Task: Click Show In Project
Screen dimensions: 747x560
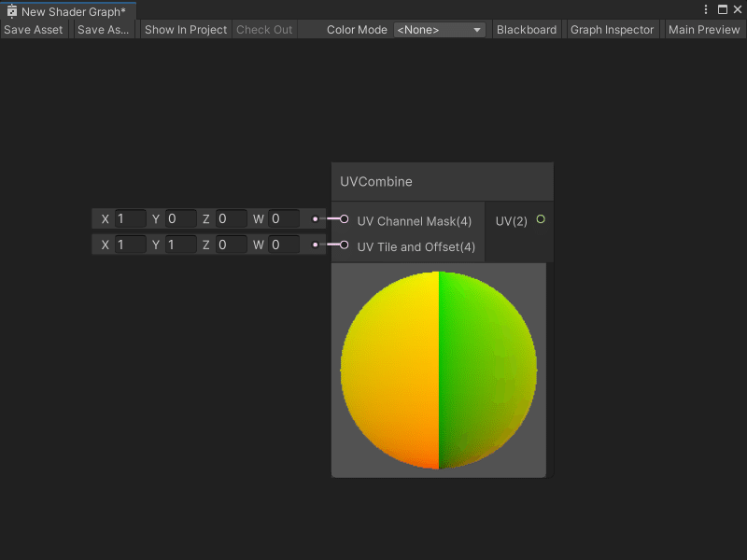Action: pyautogui.click(x=185, y=29)
